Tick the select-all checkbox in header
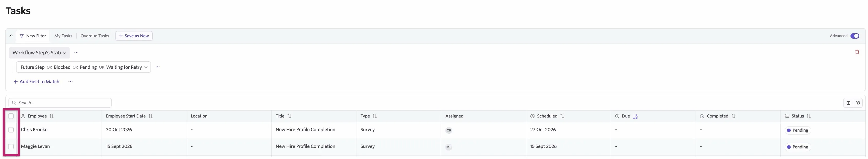The height and width of the screenshot is (159, 868). pyautogui.click(x=11, y=116)
